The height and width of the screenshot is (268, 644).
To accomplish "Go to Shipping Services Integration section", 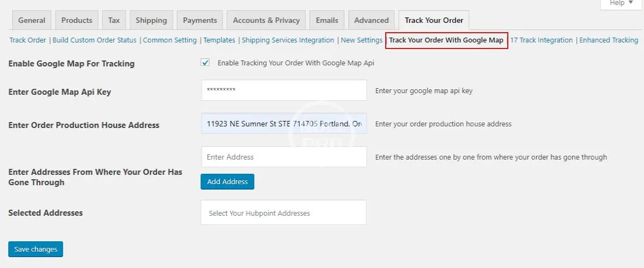I will (288, 40).
